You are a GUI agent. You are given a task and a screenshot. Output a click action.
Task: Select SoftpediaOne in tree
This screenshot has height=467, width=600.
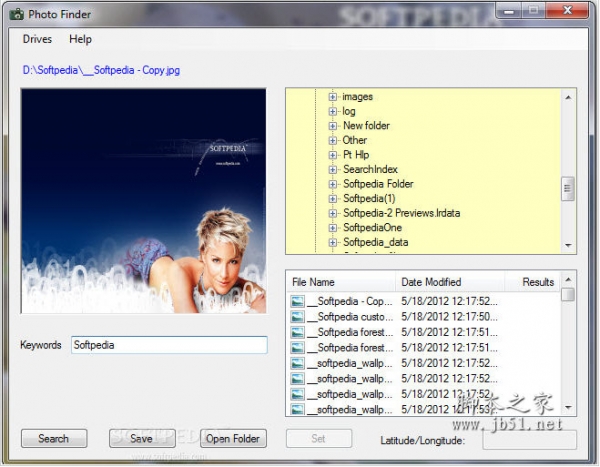point(372,228)
